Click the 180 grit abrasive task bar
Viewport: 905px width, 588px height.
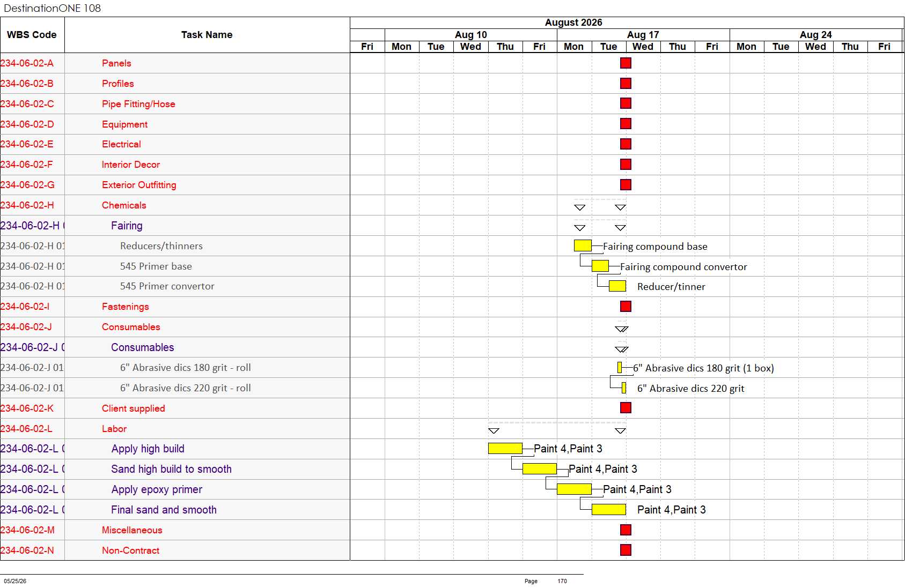620,368
